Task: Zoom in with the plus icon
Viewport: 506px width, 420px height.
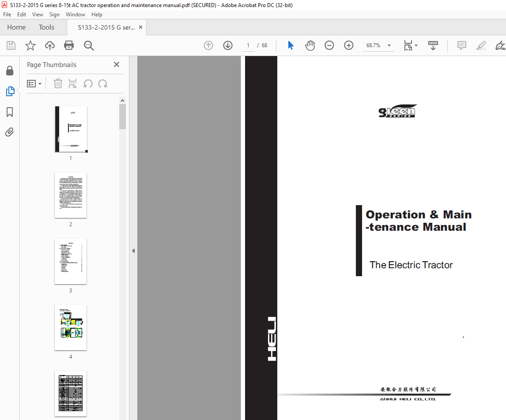Action: click(348, 45)
